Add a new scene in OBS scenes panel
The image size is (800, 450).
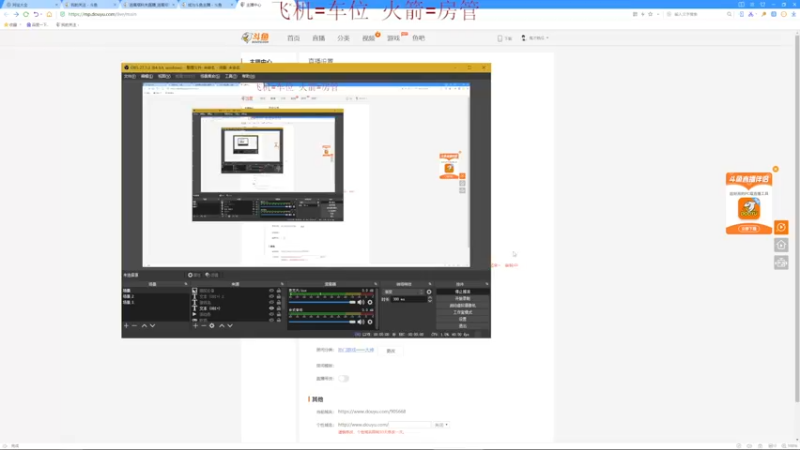point(127,326)
